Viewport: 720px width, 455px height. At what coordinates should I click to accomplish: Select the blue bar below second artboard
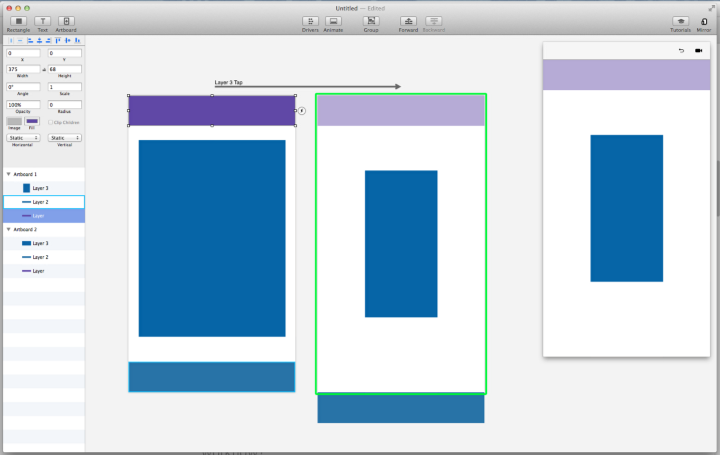tap(401, 409)
